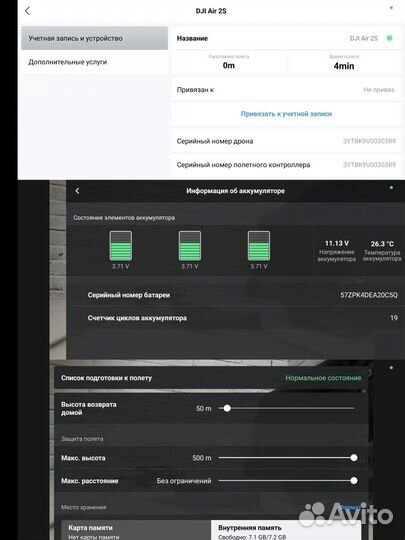
Task: Adjust 'Макс. высота' slider handle
Action: tap(354, 458)
